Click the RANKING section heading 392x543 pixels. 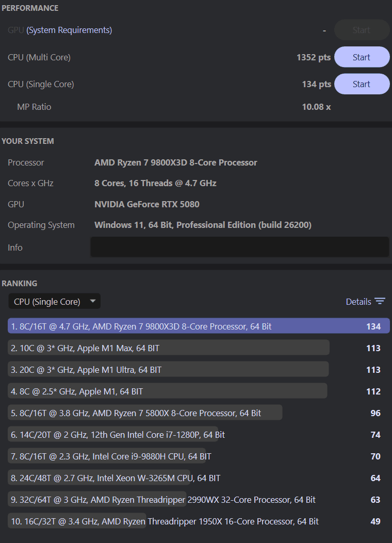pos(20,283)
